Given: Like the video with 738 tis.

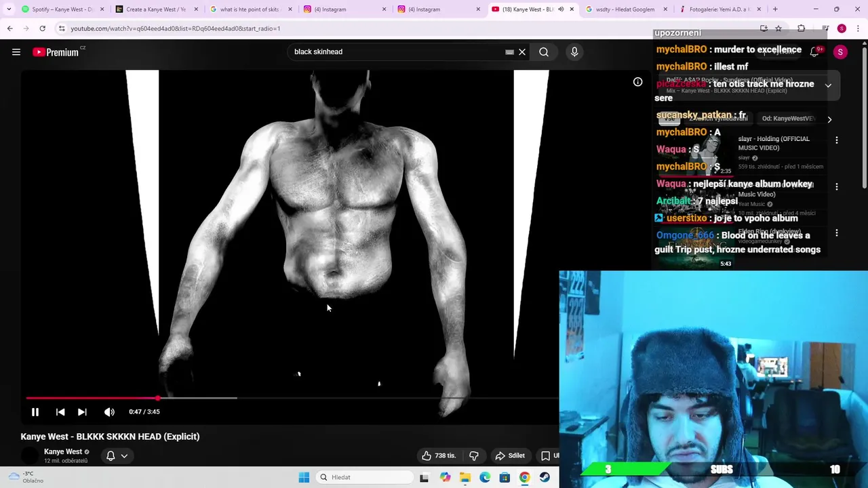Looking at the screenshot, I should pyautogui.click(x=439, y=456).
